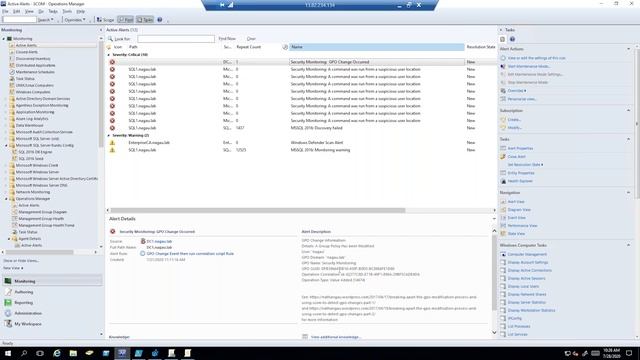Open Maintenance Schedules in tree
Viewport: 640px width, 360px height.
click(x=35, y=72)
